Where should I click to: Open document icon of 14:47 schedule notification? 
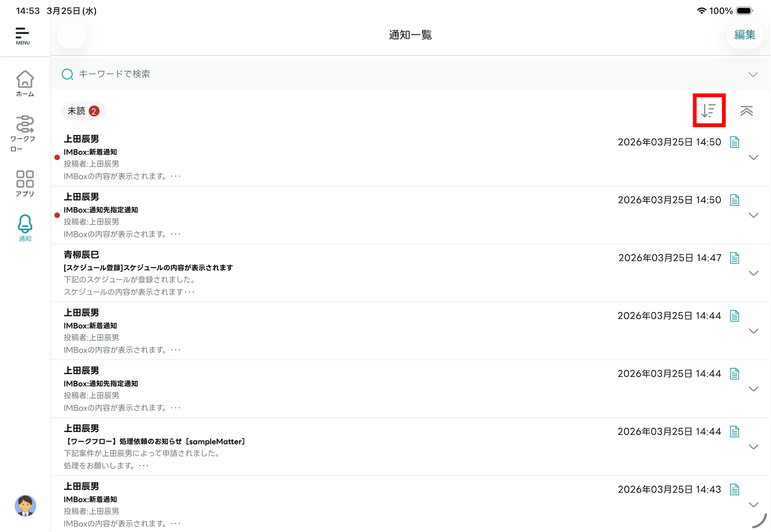pos(734,258)
